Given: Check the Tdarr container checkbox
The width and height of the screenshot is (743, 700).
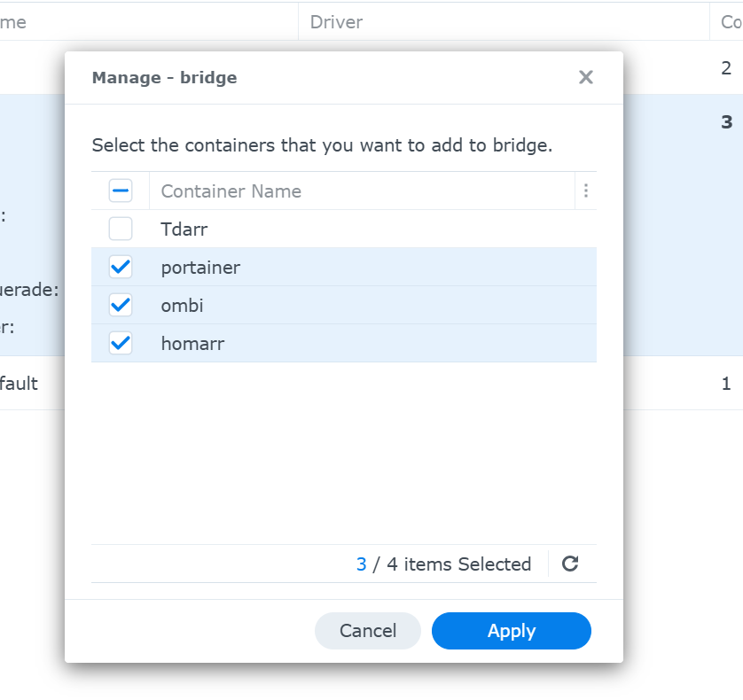Looking at the screenshot, I should [x=121, y=229].
